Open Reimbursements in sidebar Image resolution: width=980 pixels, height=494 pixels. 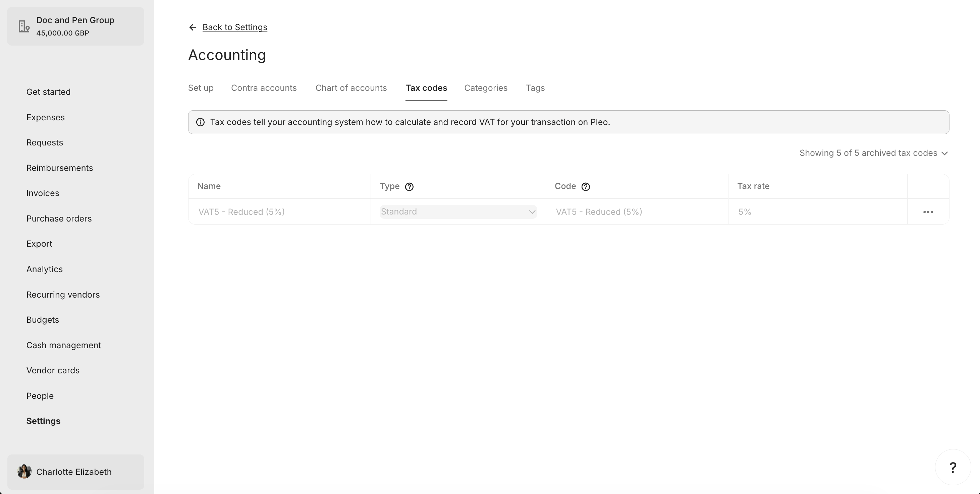click(x=59, y=168)
